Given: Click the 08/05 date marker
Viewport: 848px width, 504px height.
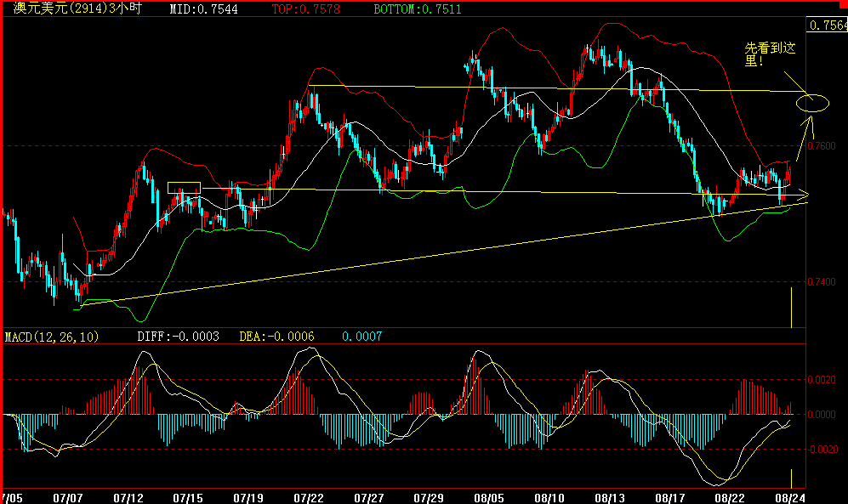Looking at the screenshot, I should tap(489, 497).
